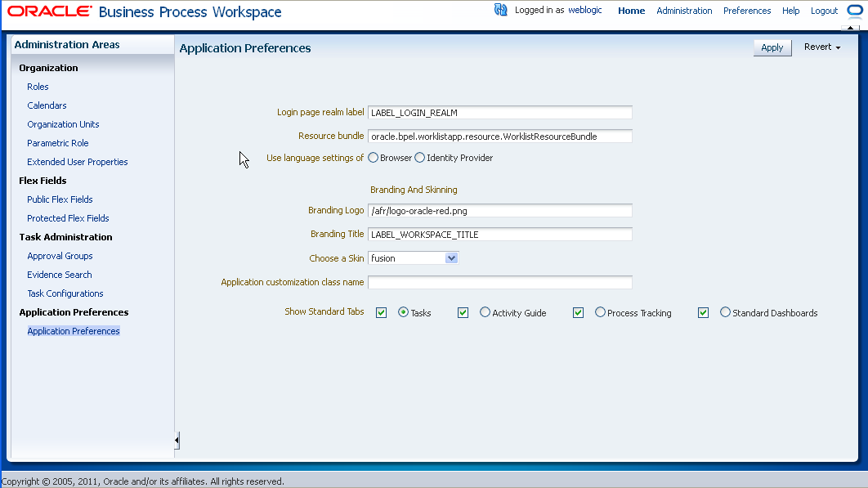The width and height of the screenshot is (868, 488).
Task: Click Logout in the top bar
Action: 824,11
